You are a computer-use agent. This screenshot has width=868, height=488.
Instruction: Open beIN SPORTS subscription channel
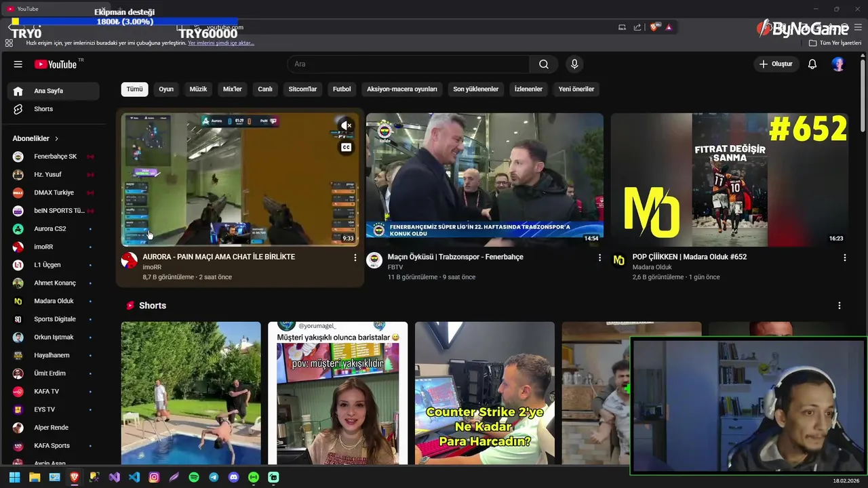point(54,211)
